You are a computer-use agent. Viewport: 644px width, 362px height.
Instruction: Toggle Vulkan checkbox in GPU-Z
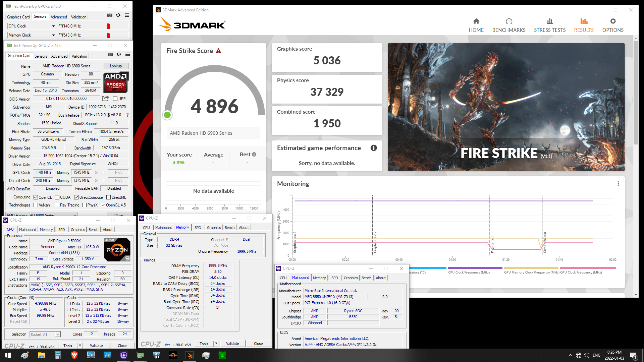tap(36, 205)
